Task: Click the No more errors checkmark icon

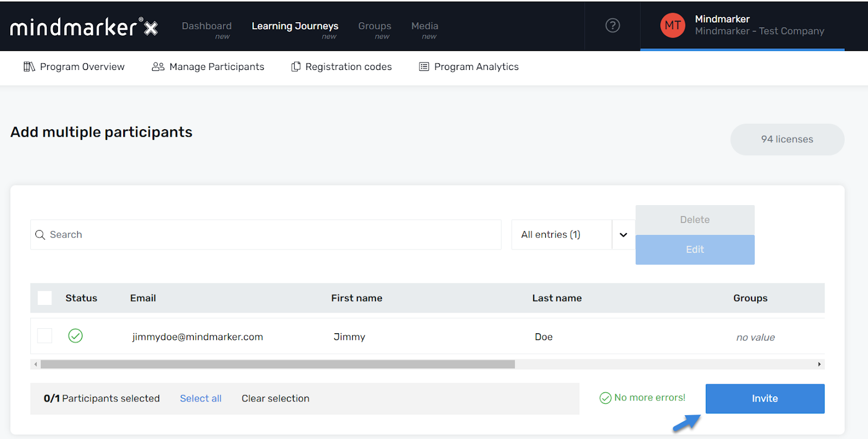Action: [605, 398]
